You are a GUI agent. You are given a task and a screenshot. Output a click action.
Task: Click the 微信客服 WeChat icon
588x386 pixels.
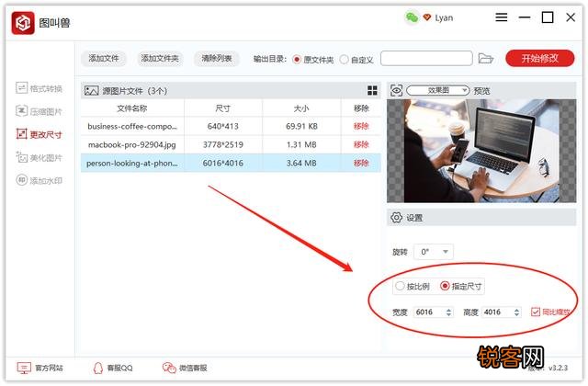pos(169,368)
